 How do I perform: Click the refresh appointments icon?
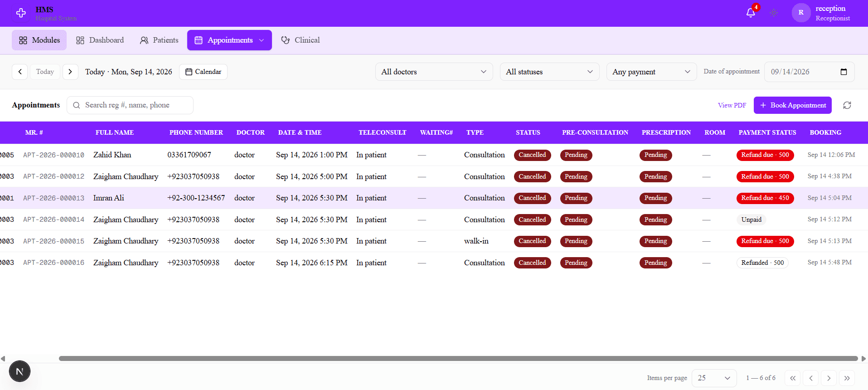tap(847, 105)
